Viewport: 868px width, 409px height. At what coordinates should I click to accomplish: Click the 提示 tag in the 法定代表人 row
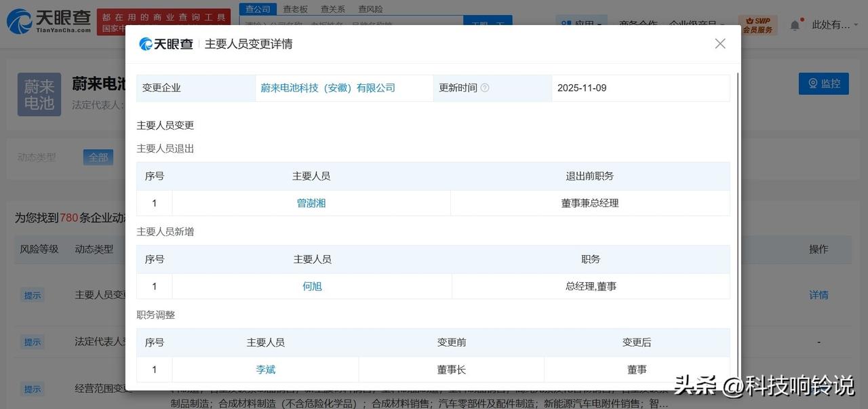[x=33, y=342]
